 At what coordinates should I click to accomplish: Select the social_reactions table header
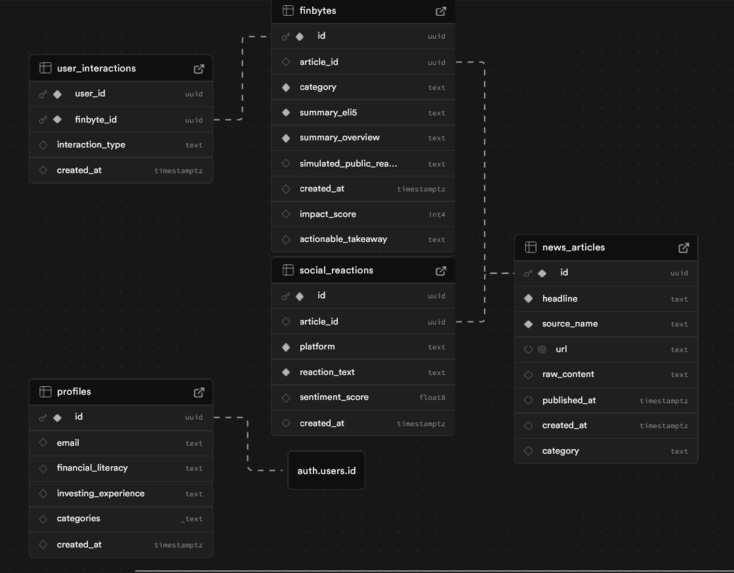363,271
